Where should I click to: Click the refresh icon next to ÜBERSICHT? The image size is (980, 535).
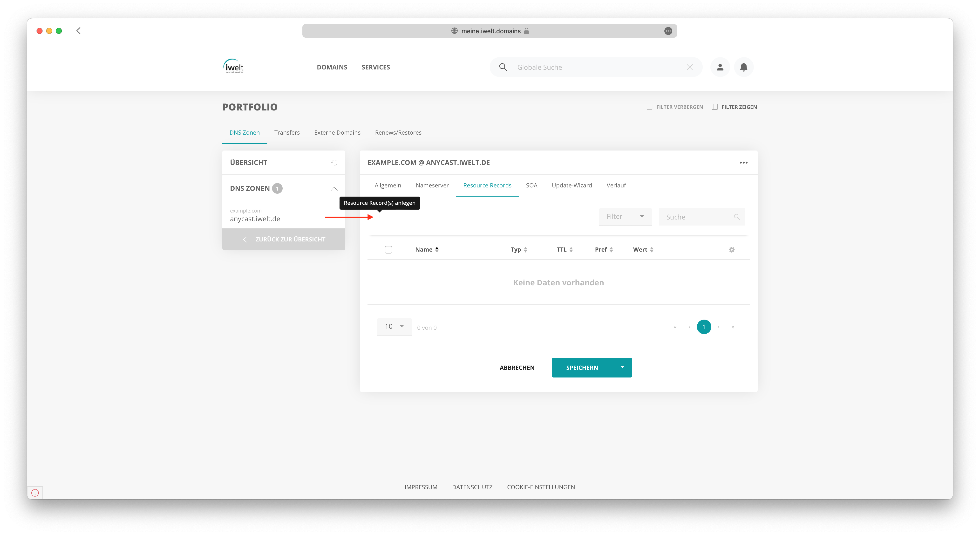pos(334,163)
